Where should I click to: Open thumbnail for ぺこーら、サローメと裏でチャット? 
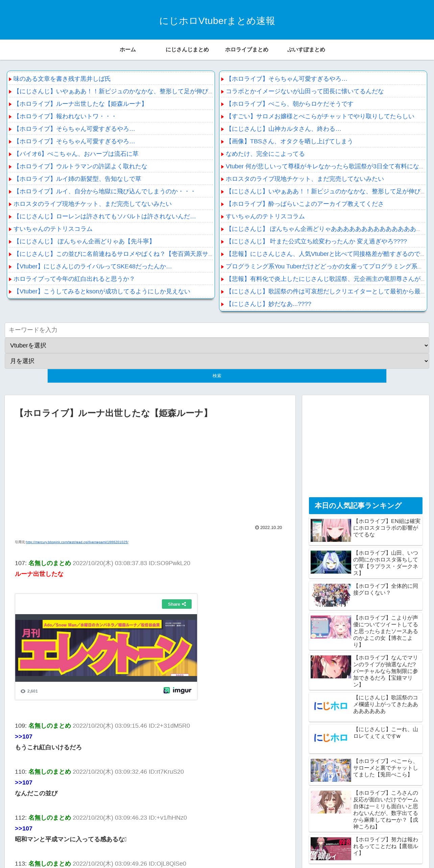pyautogui.click(x=331, y=770)
